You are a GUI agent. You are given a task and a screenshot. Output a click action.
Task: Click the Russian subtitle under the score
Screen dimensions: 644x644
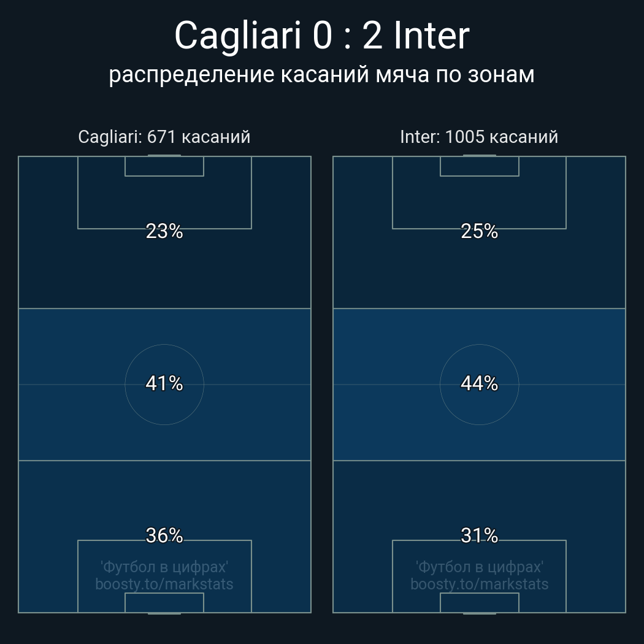[321, 74]
